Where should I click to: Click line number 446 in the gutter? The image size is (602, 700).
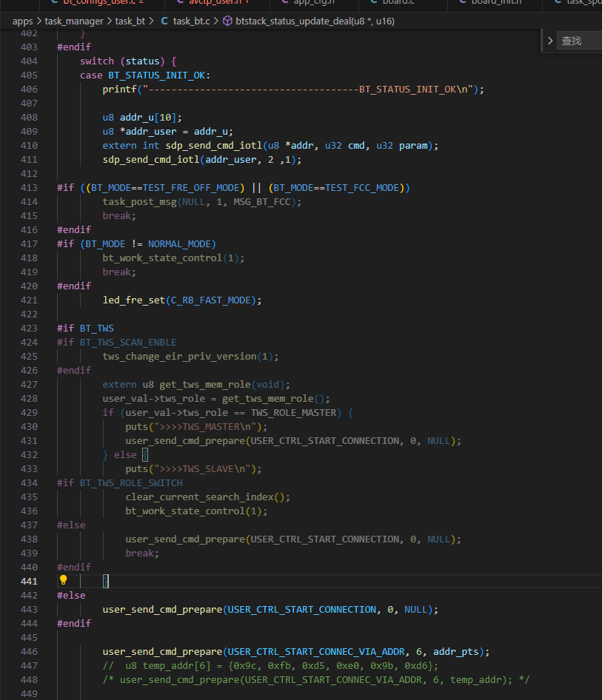(29, 651)
